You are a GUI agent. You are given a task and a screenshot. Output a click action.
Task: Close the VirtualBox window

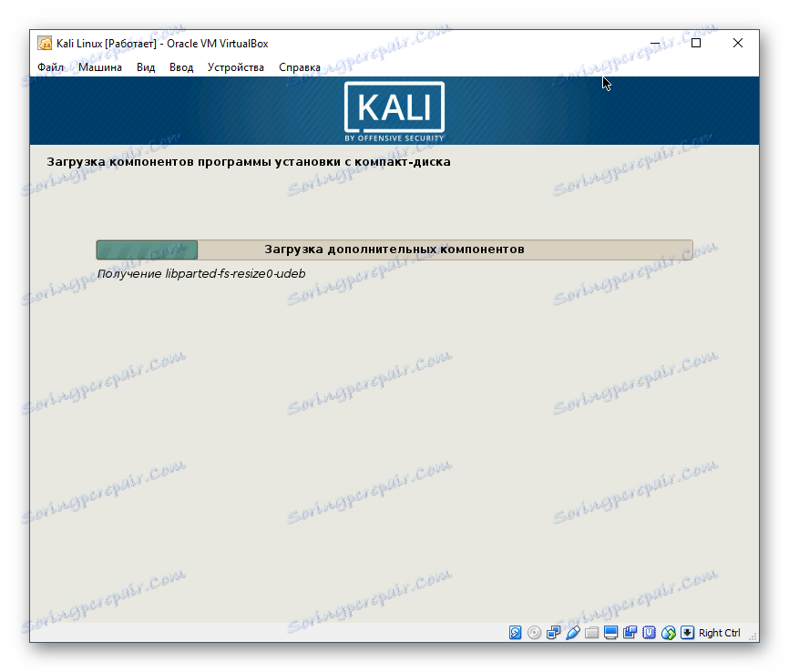[738, 44]
